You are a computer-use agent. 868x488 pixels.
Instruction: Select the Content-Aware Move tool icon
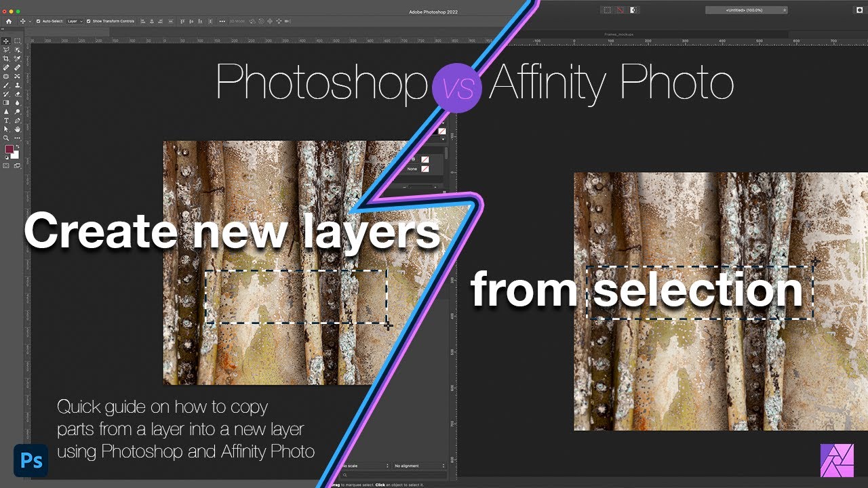[17, 77]
